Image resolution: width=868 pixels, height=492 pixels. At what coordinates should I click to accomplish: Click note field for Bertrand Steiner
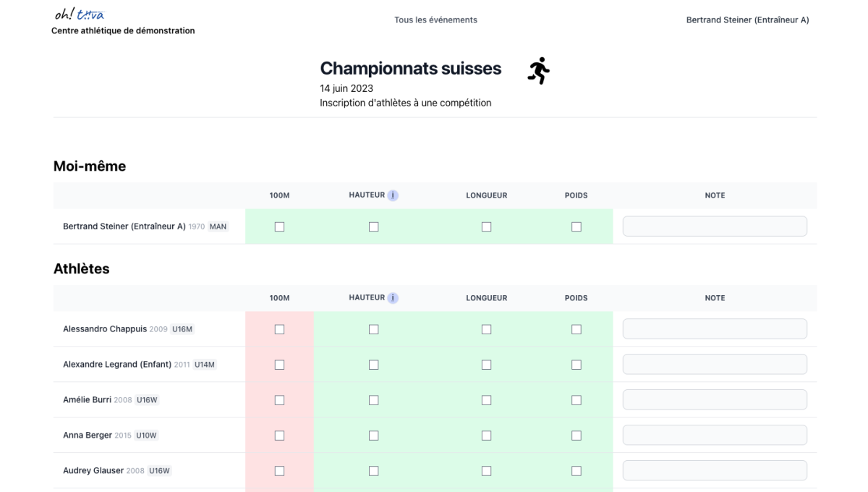pos(715,226)
